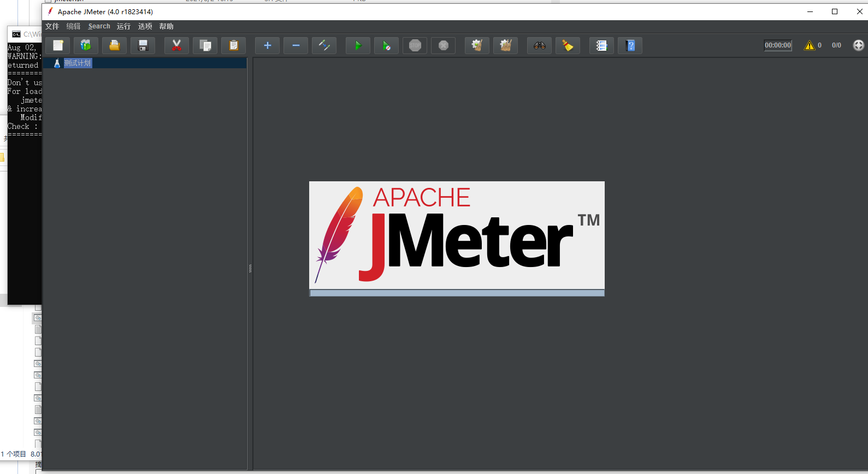Open the 帮助 menu

(167, 26)
